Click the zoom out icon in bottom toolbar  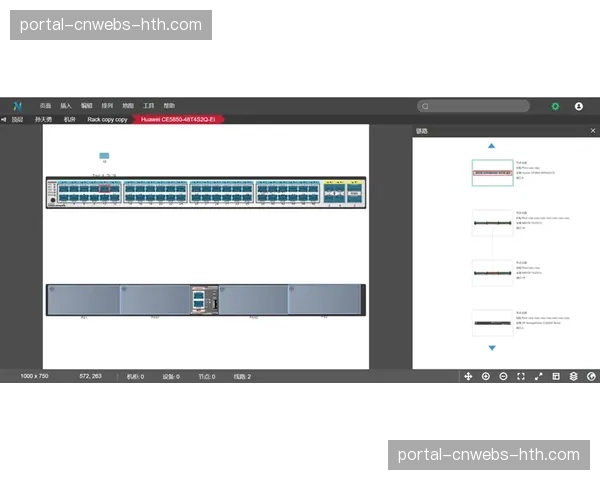coord(503,377)
